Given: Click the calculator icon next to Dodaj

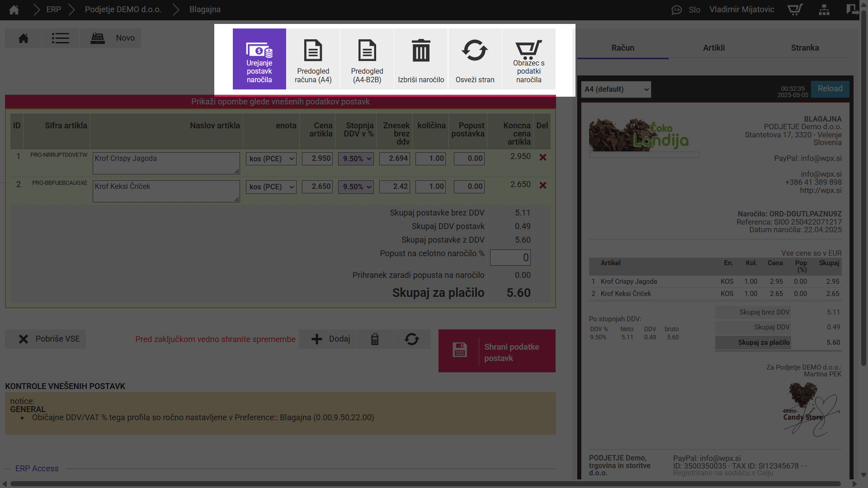Looking at the screenshot, I should pyautogui.click(x=374, y=339).
